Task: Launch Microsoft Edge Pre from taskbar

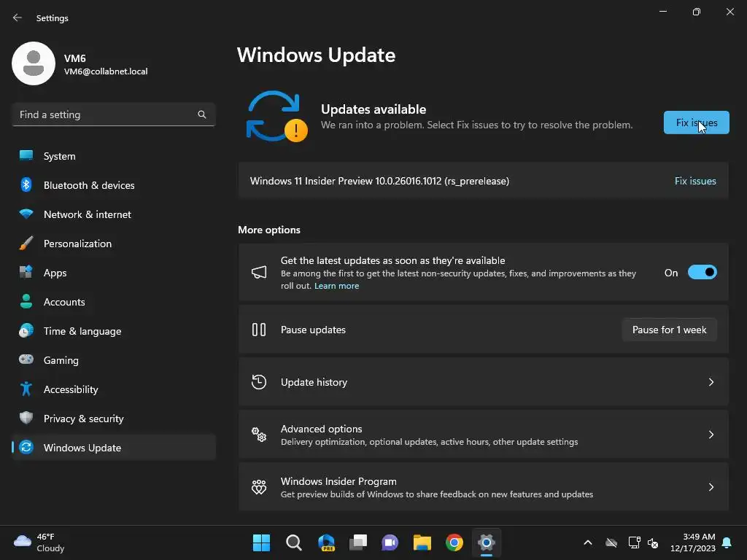Action: (x=326, y=542)
